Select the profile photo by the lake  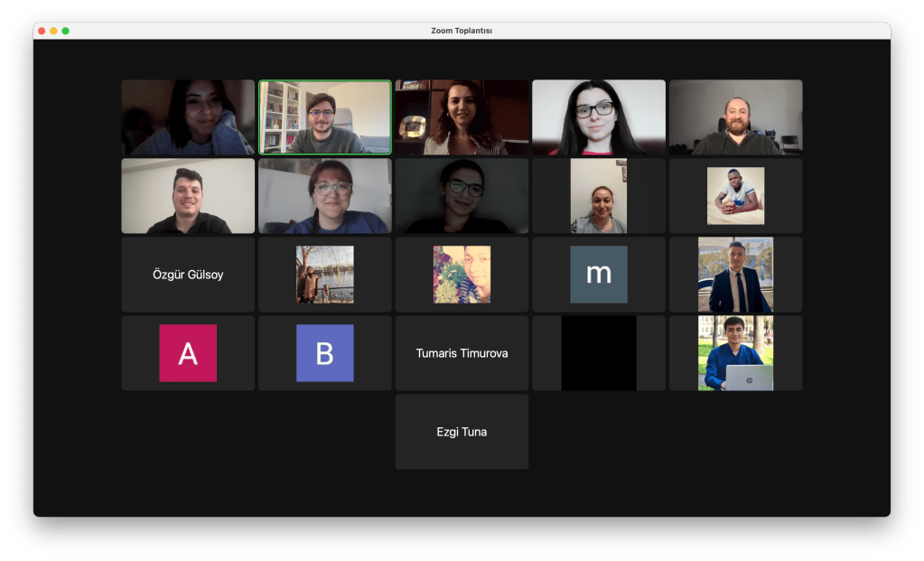pos(324,275)
